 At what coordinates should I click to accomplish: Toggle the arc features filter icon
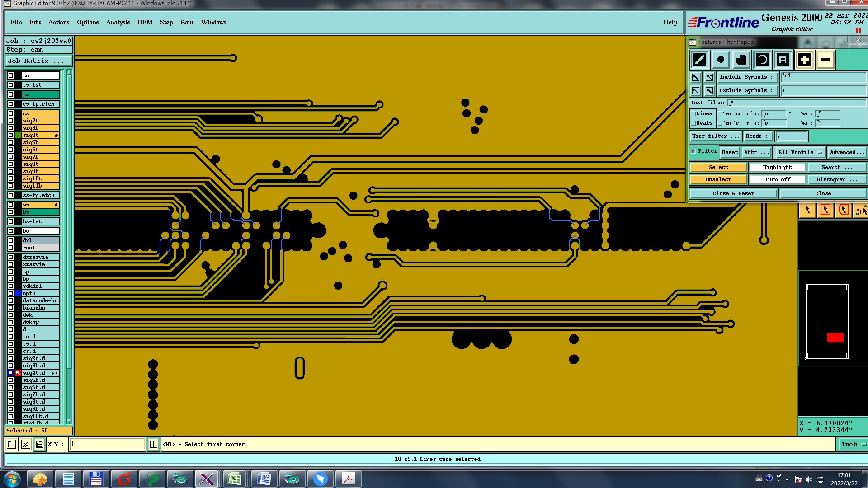[762, 60]
